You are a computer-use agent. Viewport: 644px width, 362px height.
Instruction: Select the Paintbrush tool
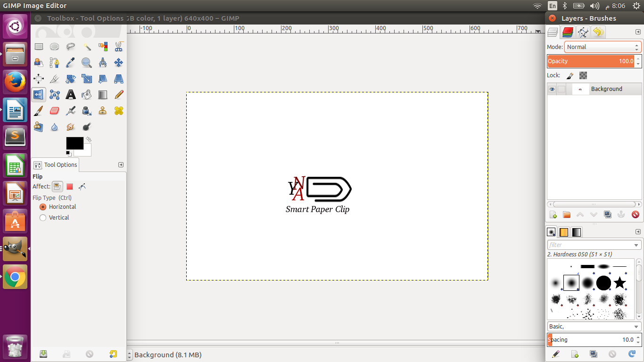tap(39, 111)
